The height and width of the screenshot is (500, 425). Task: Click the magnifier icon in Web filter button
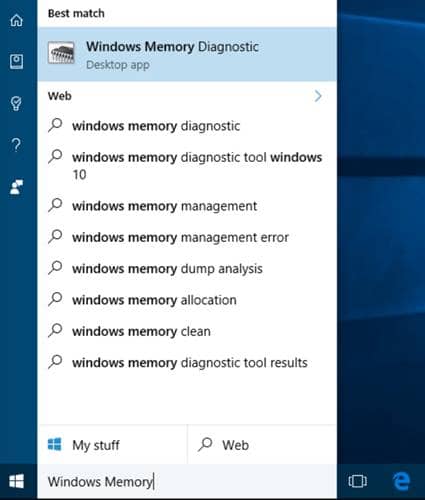coord(205,444)
